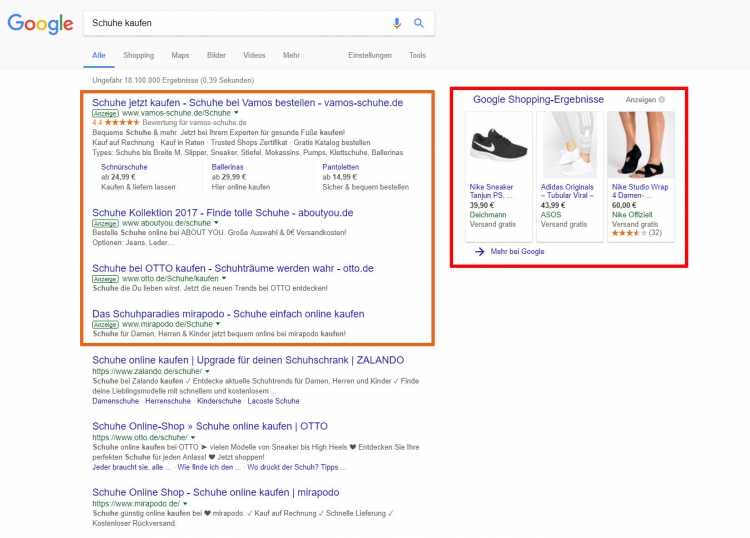Open the Maps tab
This screenshot has height=538, width=750.
(x=180, y=55)
